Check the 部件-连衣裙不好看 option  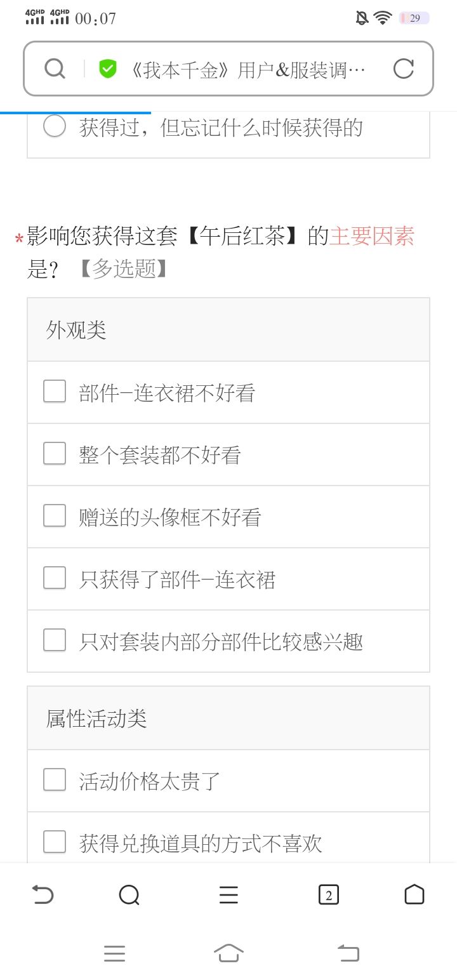[55, 392]
